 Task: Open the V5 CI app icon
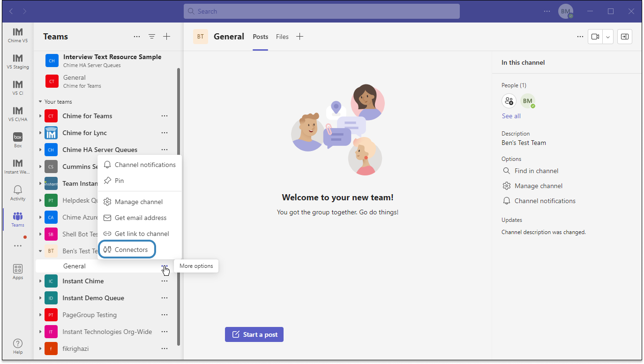[18, 88]
